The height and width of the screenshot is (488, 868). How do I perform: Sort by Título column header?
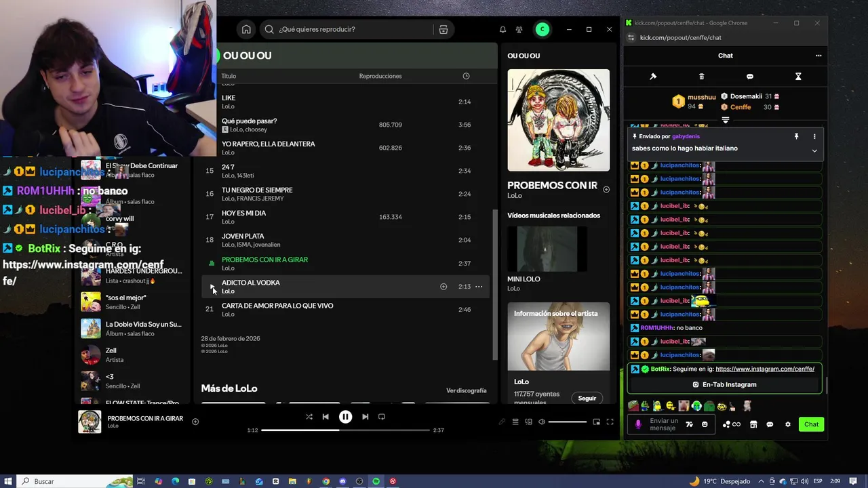[229, 76]
